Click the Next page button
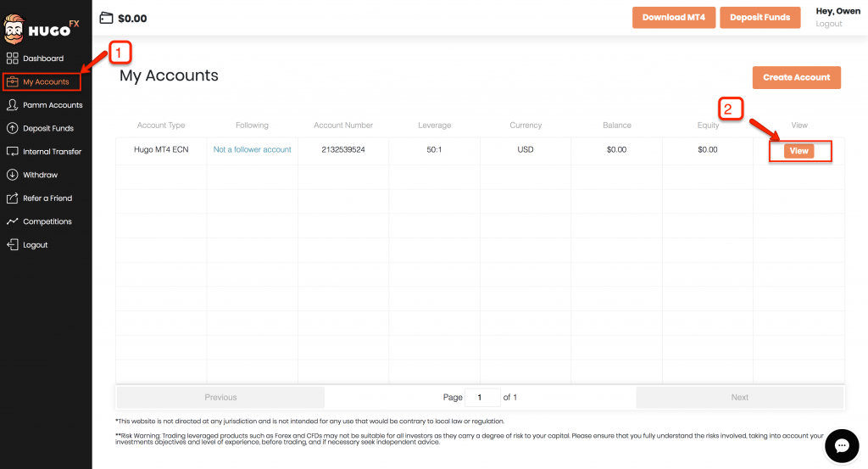This screenshot has height=469, width=868. pyautogui.click(x=739, y=397)
